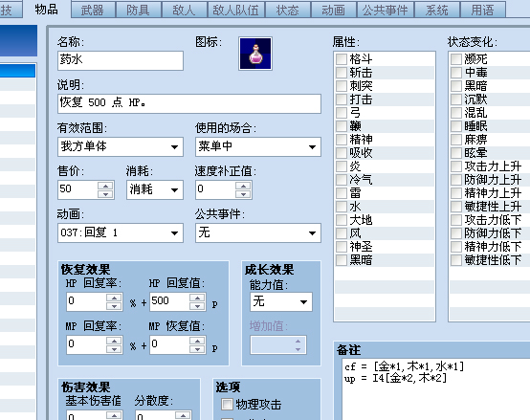The image size is (530, 420).
Task: Open the 使用的场合 dropdown
Action: (x=258, y=146)
